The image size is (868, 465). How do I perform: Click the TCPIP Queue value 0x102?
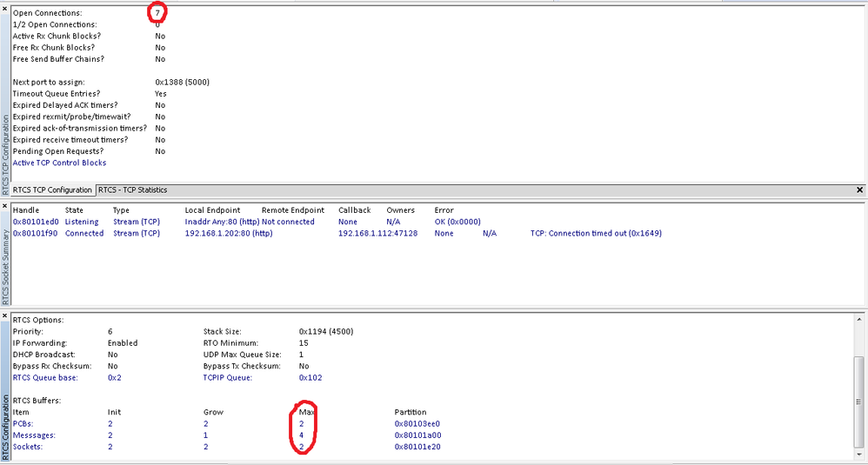coord(310,377)
